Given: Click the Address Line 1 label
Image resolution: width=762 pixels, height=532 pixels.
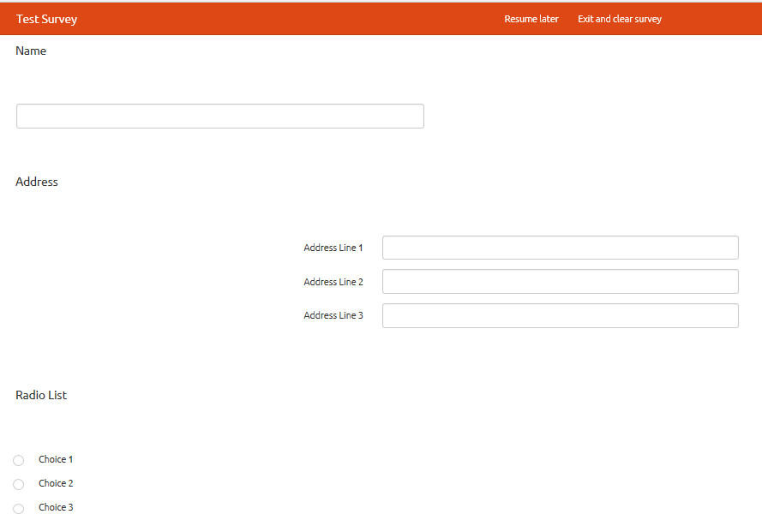Looking at the screenshot, I should coord(333,248).
